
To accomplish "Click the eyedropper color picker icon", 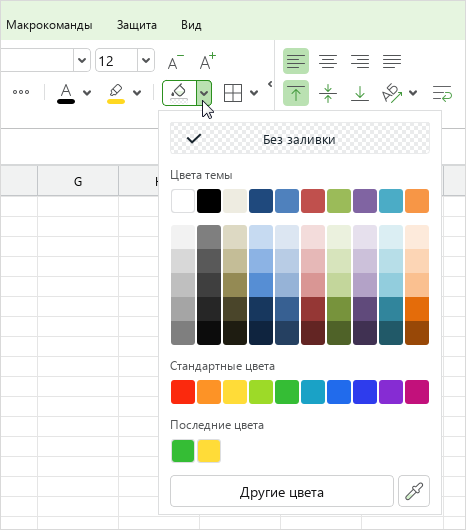I will click(x=414, y=491).
